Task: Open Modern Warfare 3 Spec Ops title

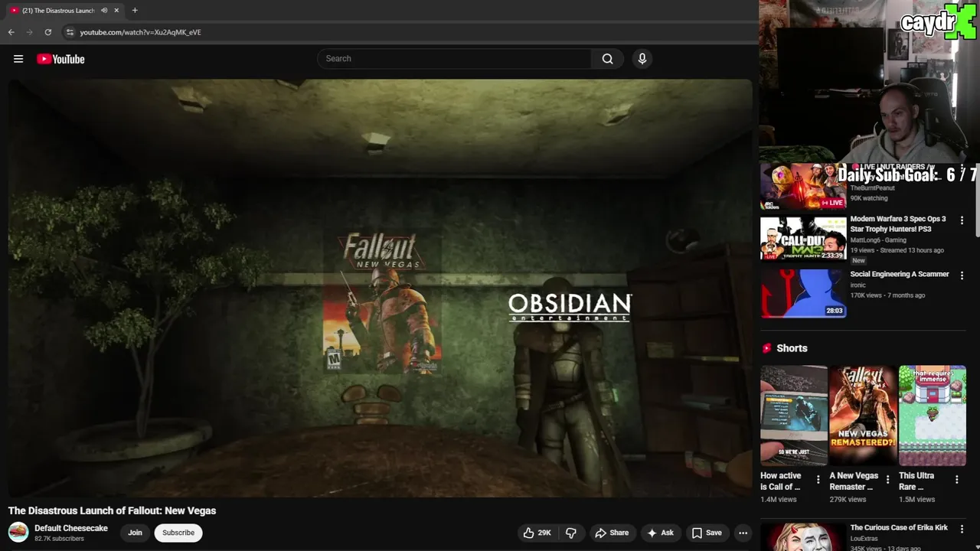Action: 898,223
